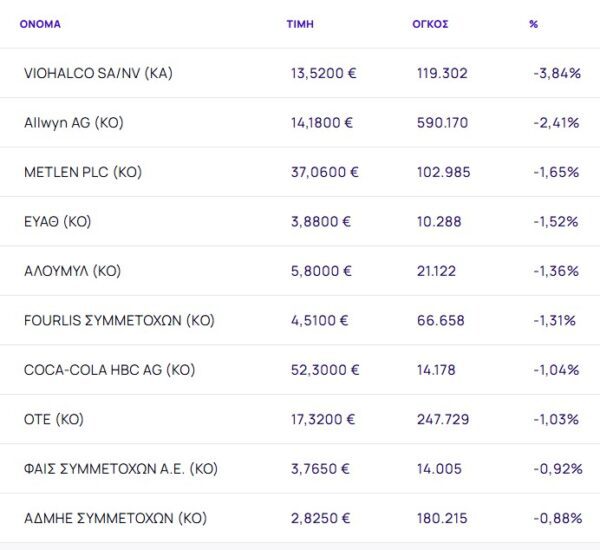Open the ΟΤΕ (ΚΟ) stock
Screen dimensions: 600x550
click(56, 419)
